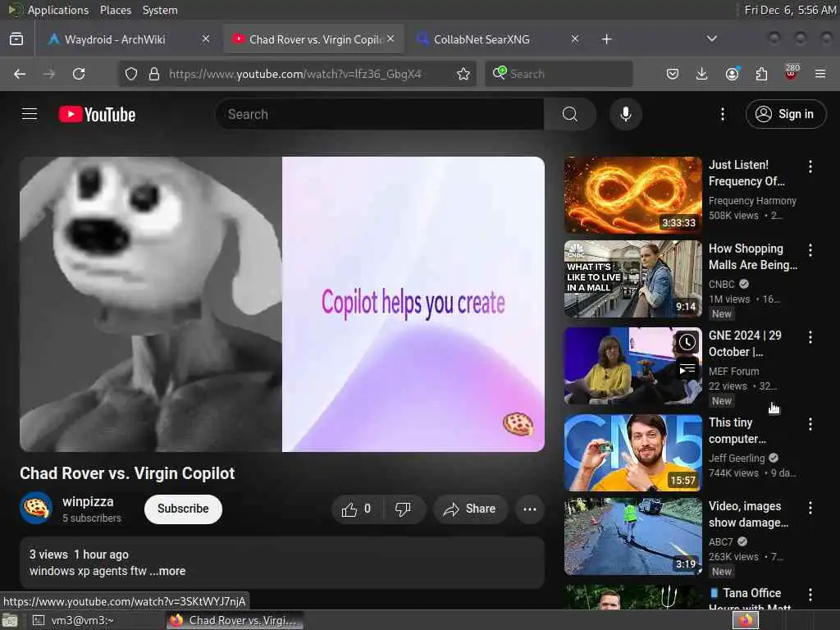
Task: Switch to Waydroid - ArchWiki tab
Action: [114, 39]
